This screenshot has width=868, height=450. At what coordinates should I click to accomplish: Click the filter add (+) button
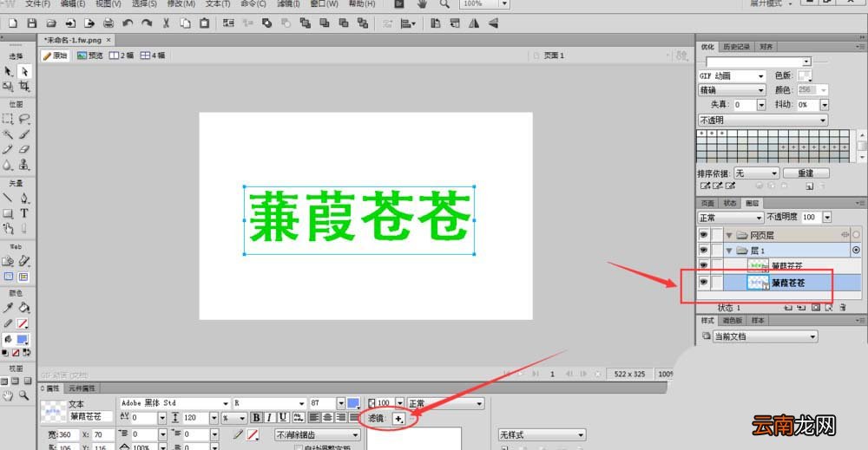pos(398,419)
